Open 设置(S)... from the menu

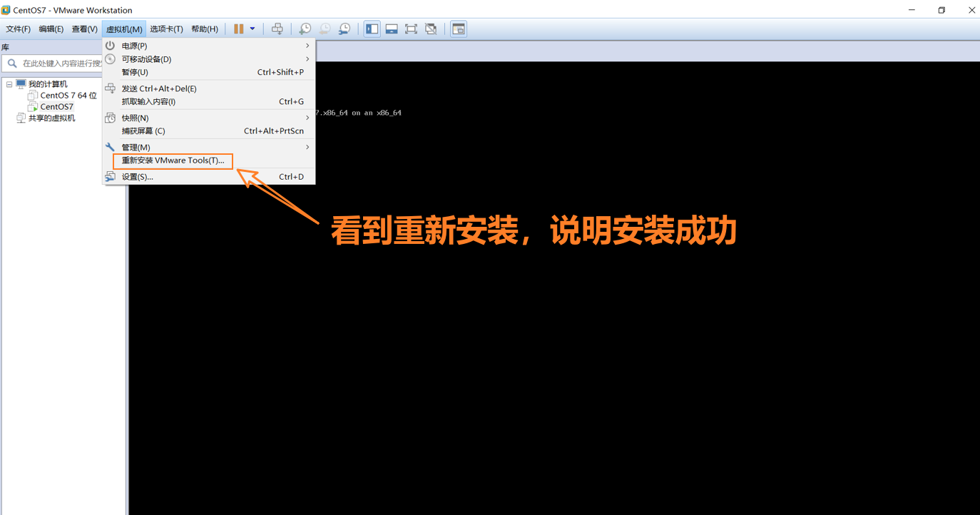point(209,176)
